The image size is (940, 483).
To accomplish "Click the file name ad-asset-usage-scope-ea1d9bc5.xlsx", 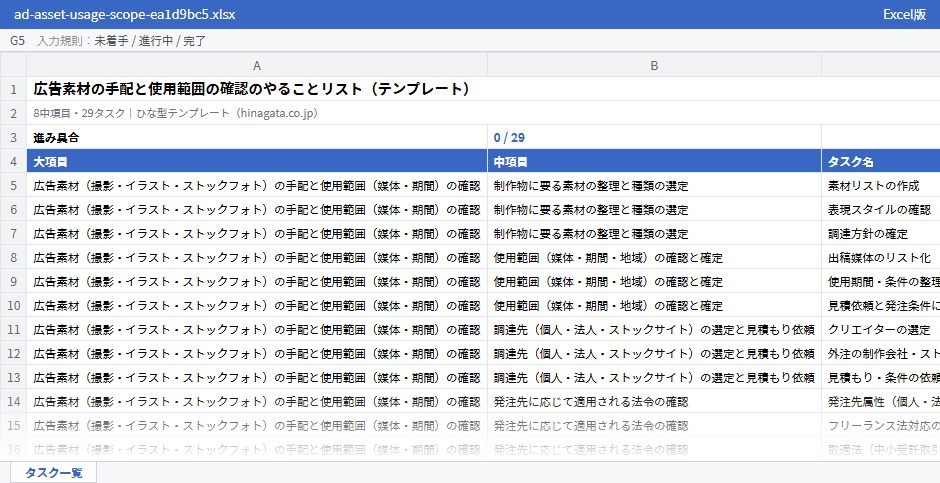I will tap(125, 14).
